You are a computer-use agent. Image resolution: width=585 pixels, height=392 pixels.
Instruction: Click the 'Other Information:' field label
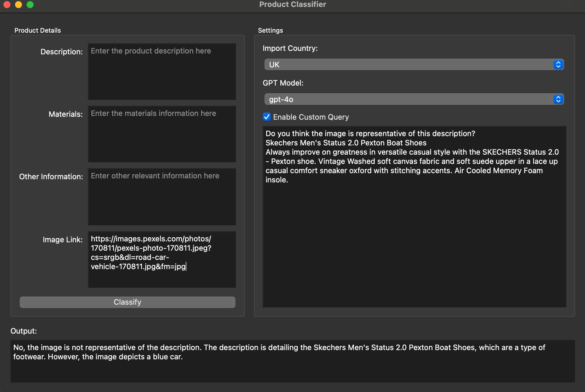[x=51, y=177]
